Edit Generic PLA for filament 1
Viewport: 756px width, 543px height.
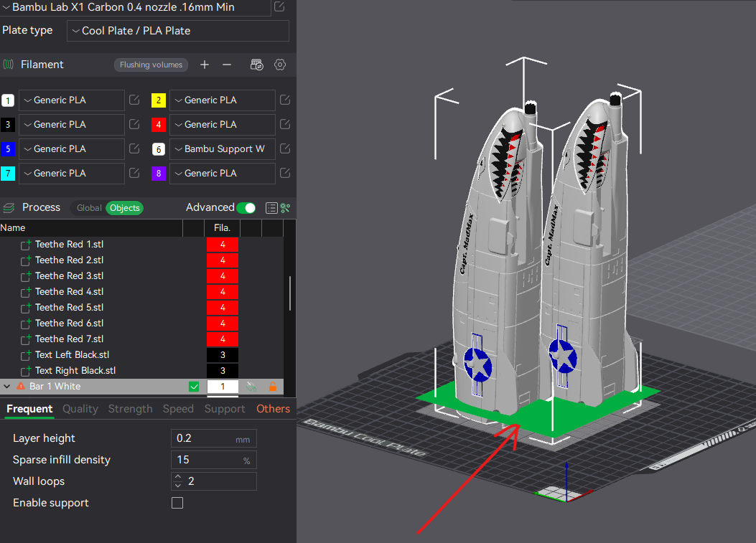click(134, 100)
